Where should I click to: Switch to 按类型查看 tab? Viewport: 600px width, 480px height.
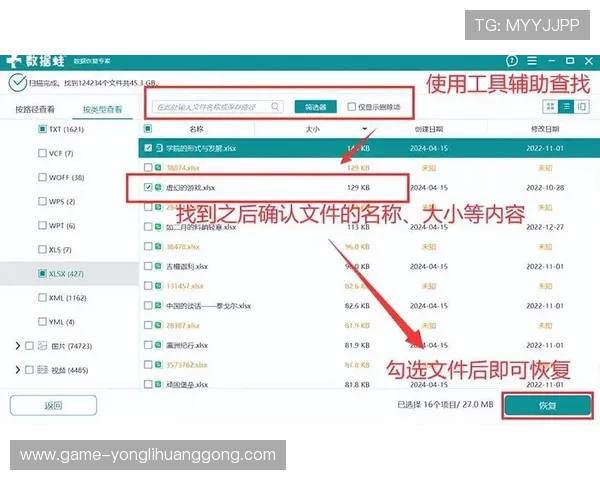(102, 109)
